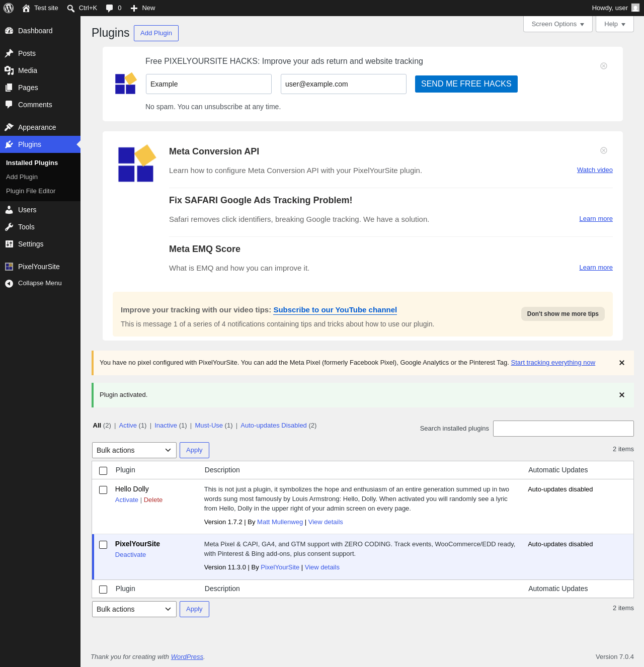Click SEND ME FREE HACKS button
Image resolution: width=644 pixels, height=667 pixels.
tap(466, 84)
